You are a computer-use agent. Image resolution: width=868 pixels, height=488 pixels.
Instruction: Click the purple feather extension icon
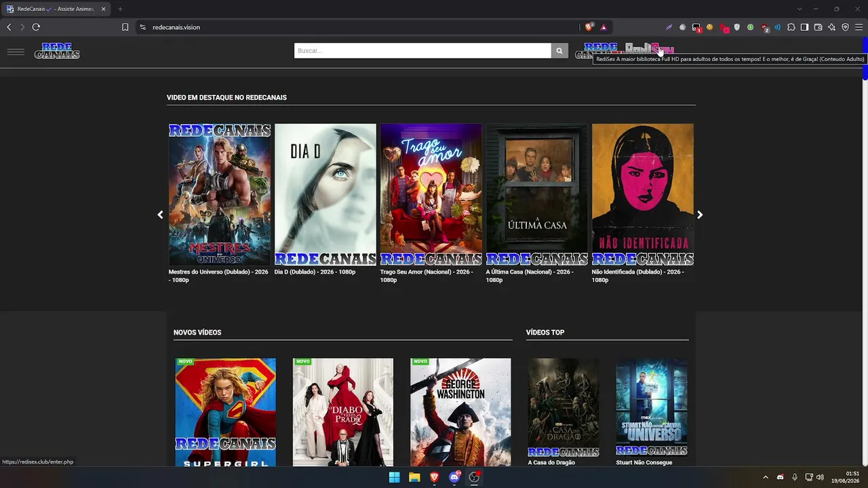click(x=669, y=27)
